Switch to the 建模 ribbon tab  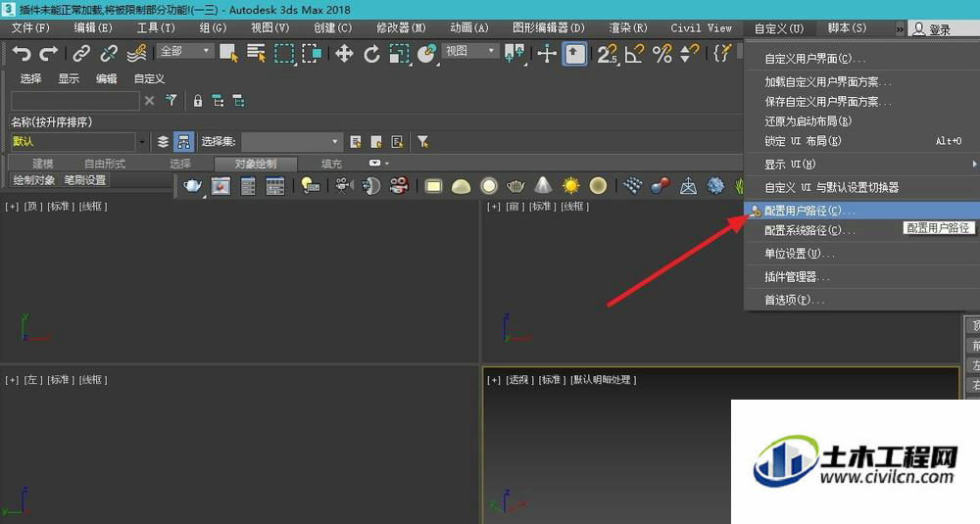click(42, 164)
